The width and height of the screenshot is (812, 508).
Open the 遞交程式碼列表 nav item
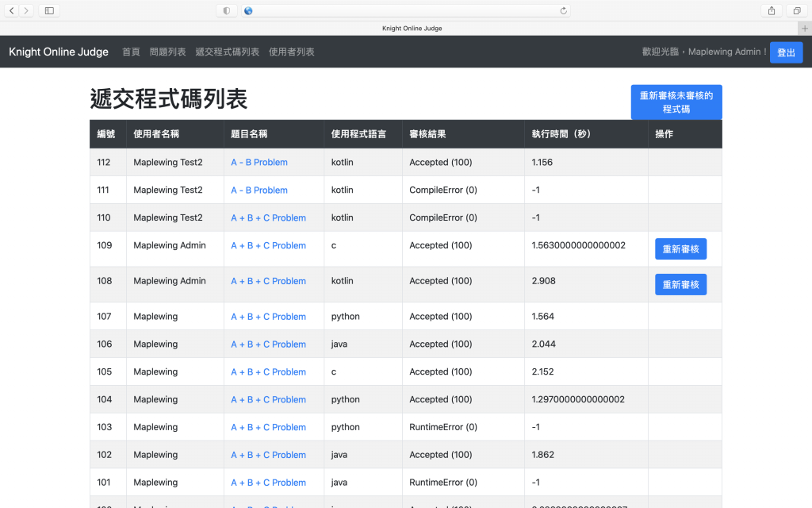(228, 52)
